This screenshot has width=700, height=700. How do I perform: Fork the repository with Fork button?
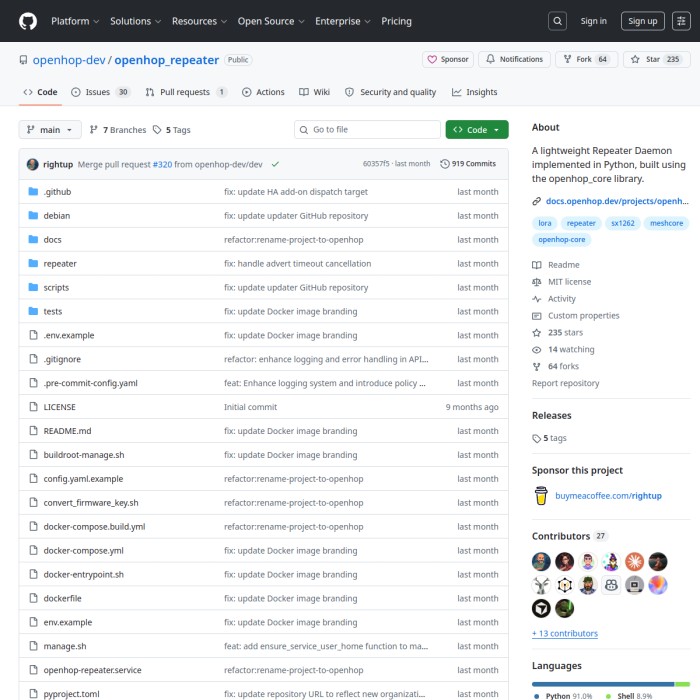click(586, 59)
